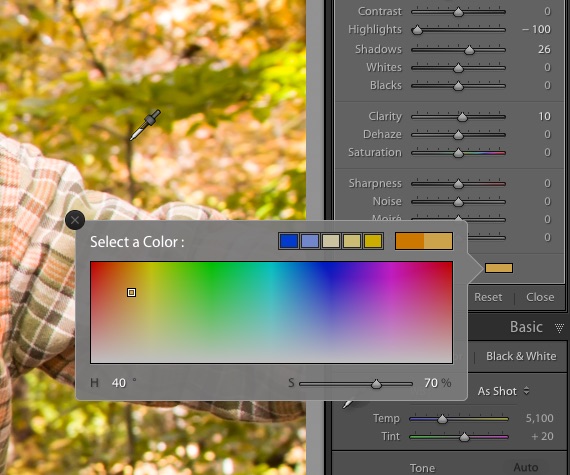Pick the dark blue preset swatch
The image size is (570, 475).
pyautogui.click(x=289, y=241)
